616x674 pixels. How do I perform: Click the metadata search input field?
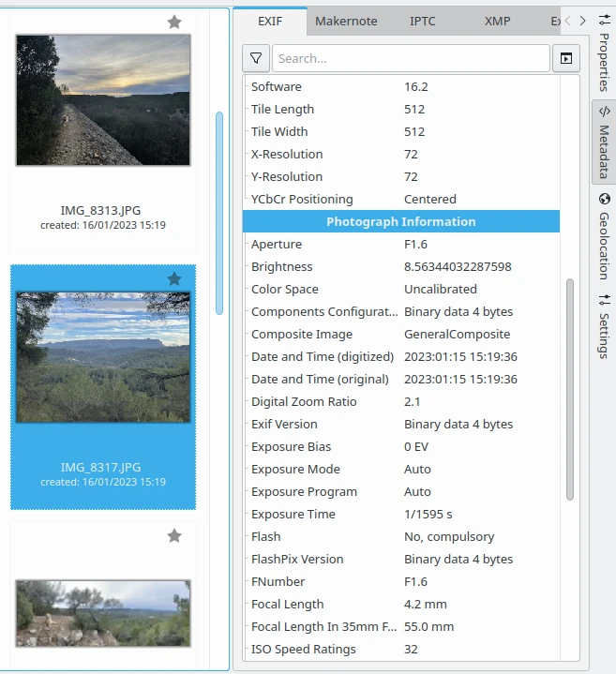pos(411,58)
